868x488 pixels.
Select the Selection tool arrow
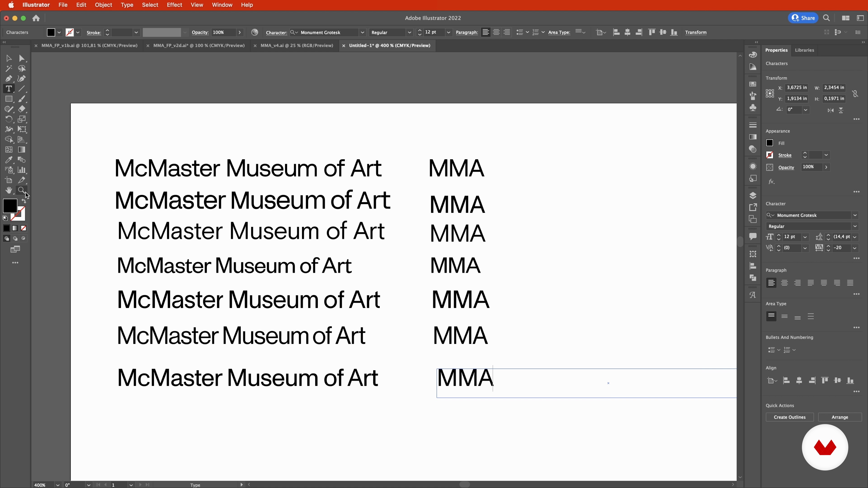click(9, 59)
